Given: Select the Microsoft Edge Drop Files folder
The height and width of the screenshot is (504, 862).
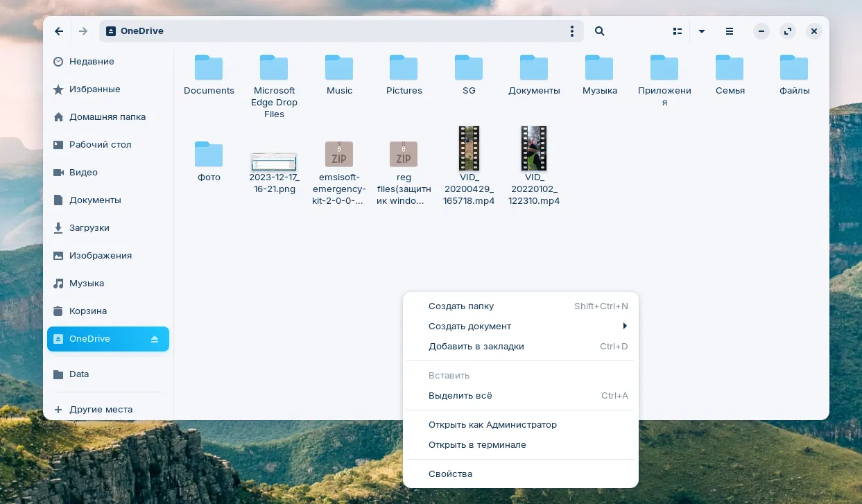Looking at the screenshot, I should (274, 68).
